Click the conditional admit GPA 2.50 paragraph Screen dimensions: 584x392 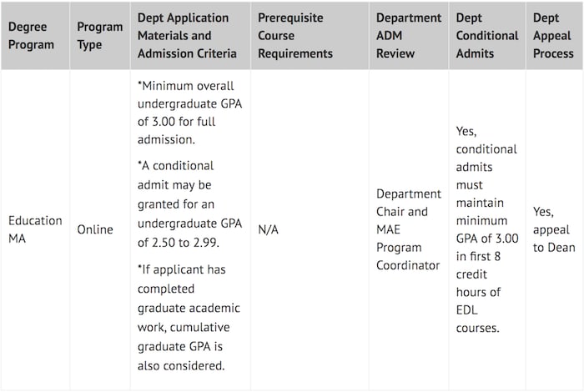[x=189, y=204]
